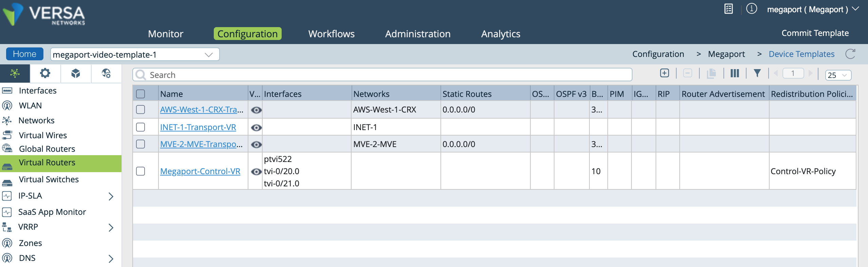Click the eye icon for AWS-West-1-CRX row
Viewport: 868px width, 267px height.
point(256,110)
